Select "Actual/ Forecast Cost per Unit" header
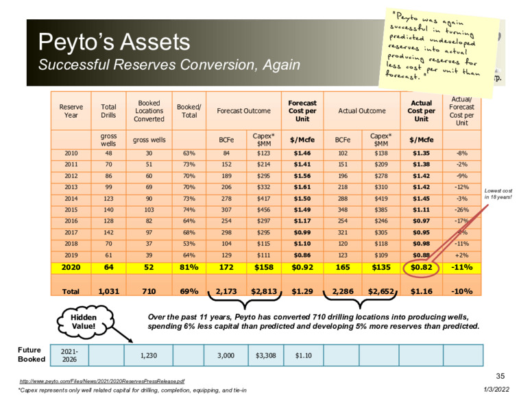 coord(461,111)
